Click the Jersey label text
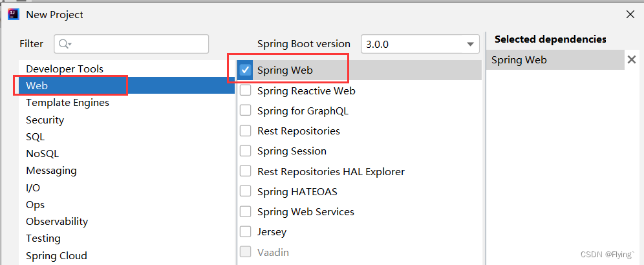 point(272,232)
